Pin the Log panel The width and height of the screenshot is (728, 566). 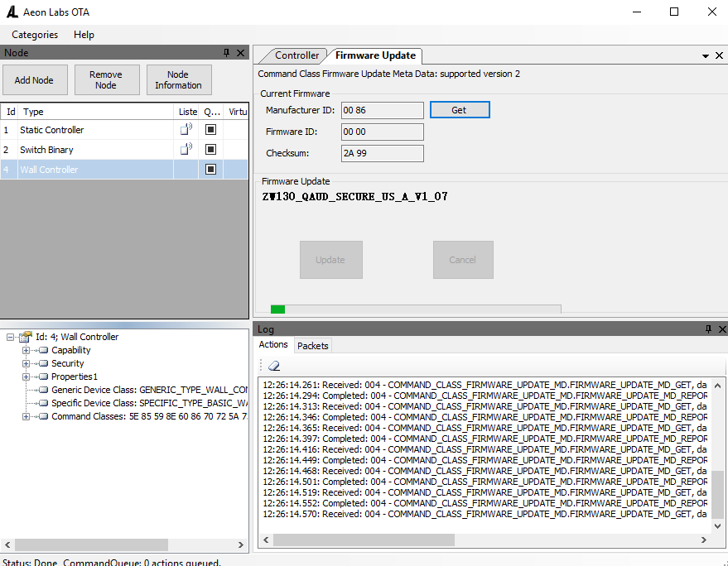click(708, 329)
